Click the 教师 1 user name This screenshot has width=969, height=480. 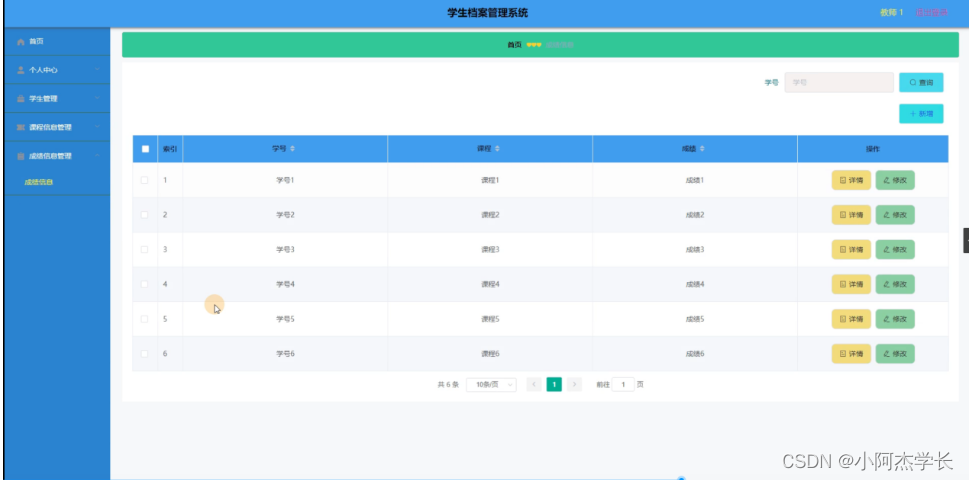click(891, 12)
